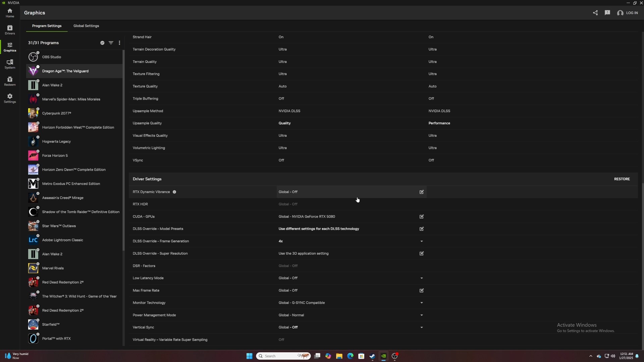The width and height of the screenshot is (644, 362).
Task: Click info icon beside RTX Dynamic Vibrance
Action: click(174, 192)
